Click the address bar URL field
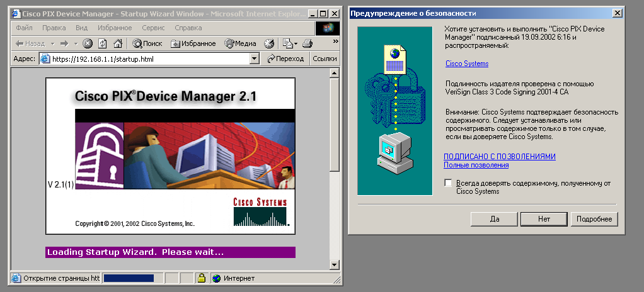Screen dimensions: 644x292 [x=150, y=59]
